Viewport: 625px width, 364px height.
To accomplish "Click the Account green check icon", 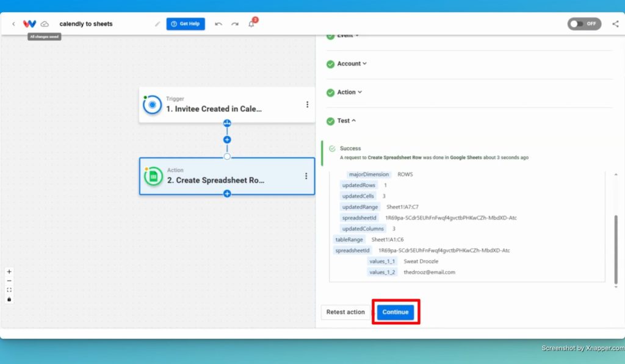I will point(330,64).
